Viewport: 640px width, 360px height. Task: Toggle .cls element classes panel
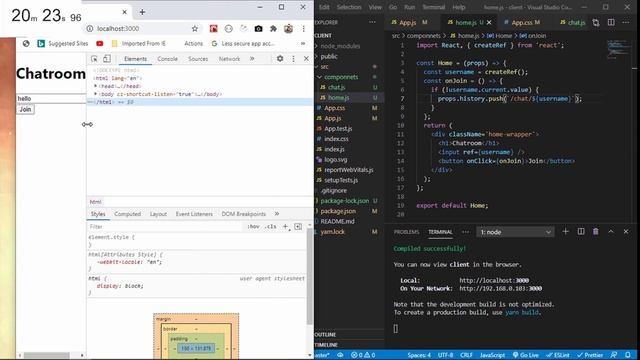tap(271, 227)
